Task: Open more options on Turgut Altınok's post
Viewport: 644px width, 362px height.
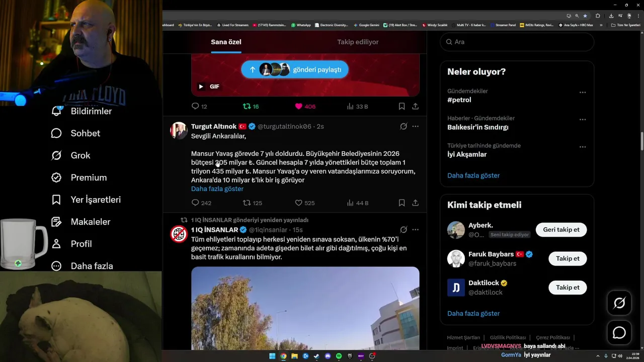Action: pos(415,126)
